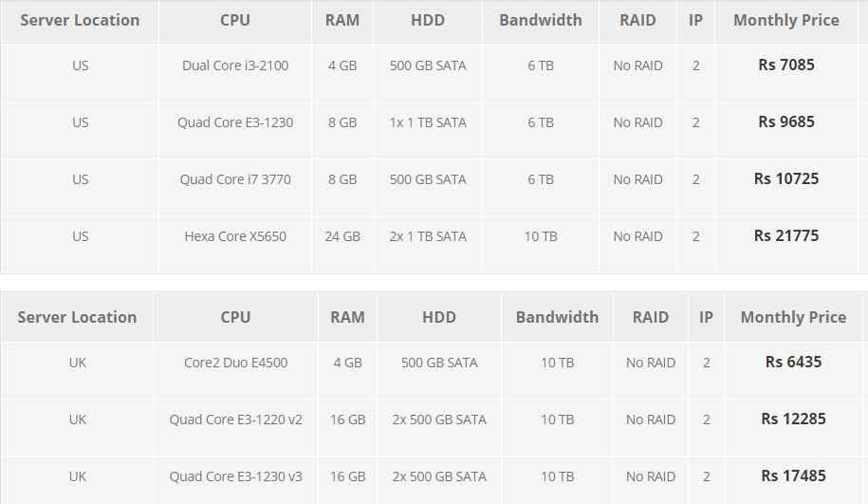This screenshot has width=868, height=504.
Task: Click the UK table's Server Location header
Action: tap(77, 317)
